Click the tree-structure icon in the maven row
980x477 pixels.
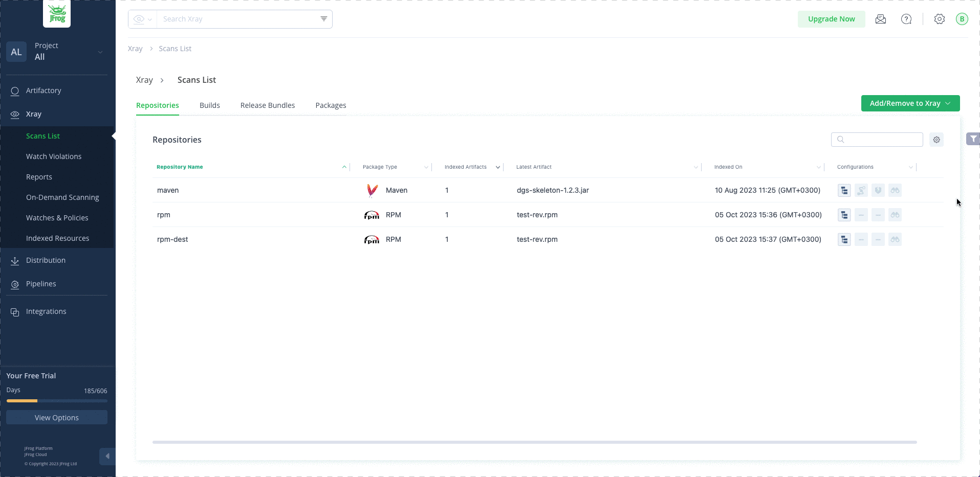[844, 190]
